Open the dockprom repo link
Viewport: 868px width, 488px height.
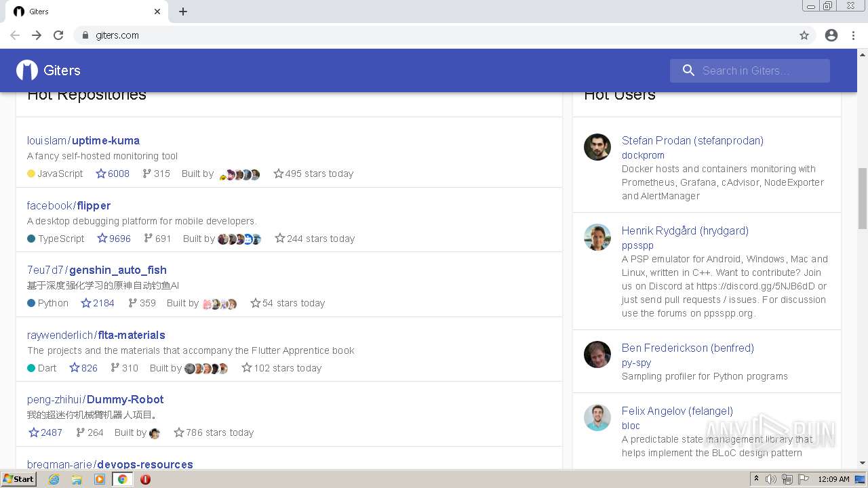click(x=643, y=155)
